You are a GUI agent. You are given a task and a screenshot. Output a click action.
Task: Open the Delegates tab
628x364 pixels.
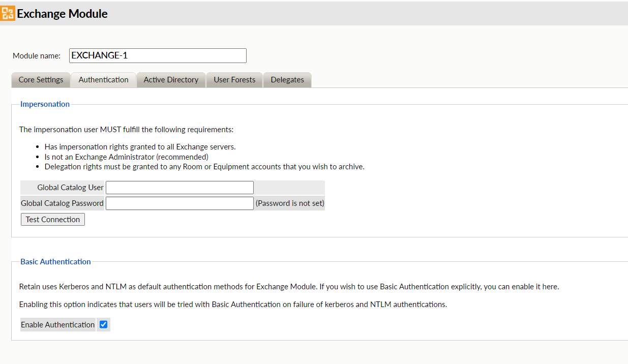tap(287, 80)
